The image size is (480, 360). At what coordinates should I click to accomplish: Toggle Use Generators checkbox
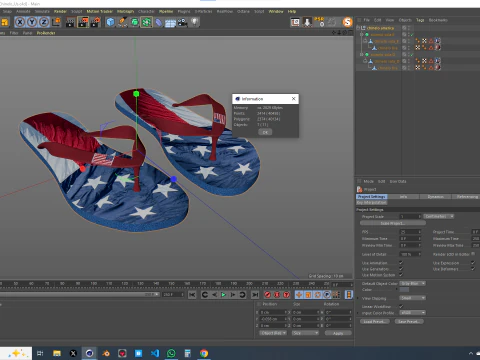401,269
